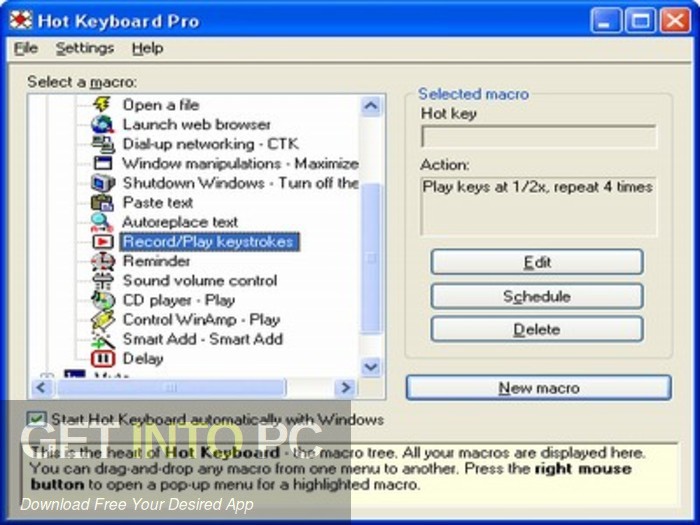The height and width of the screenshot is (525, 700).
Task: Click the Window manipulations window icon
Action: [x=103, y=163]
